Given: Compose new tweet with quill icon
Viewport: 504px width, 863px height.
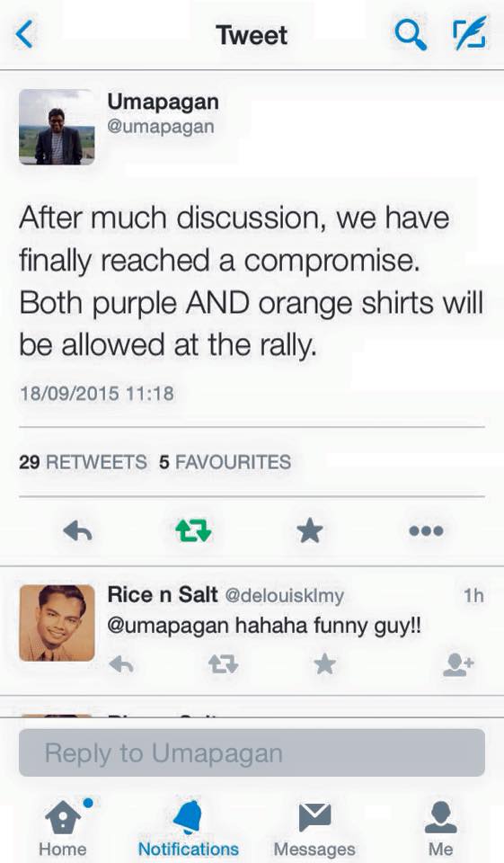Looking at the screenshot, I should tap(469, 33).
